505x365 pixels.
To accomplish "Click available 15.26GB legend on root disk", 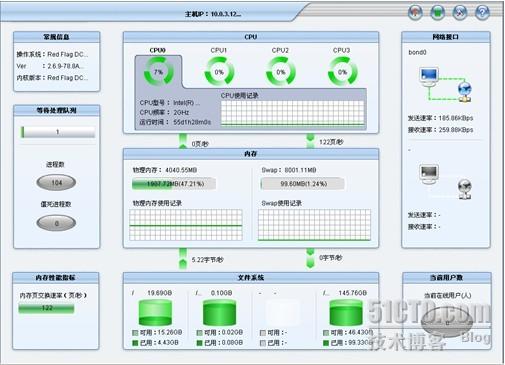I will 157,332.
